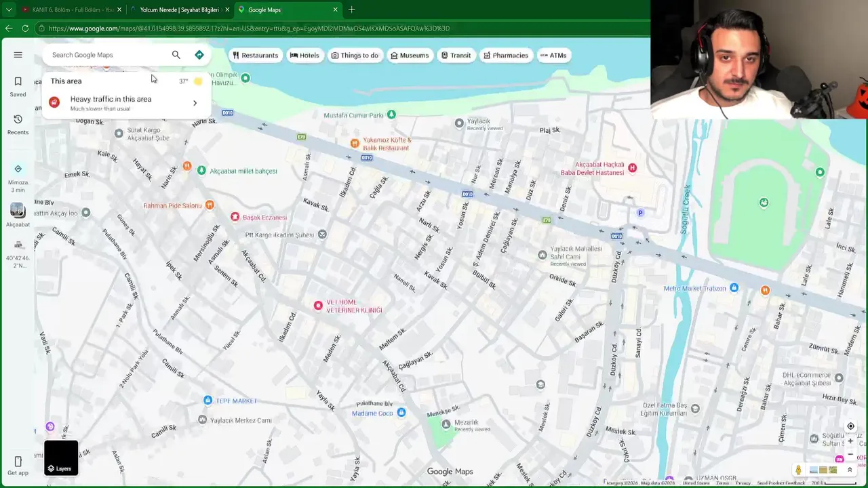
Task: Select the Museums category chip
Action: pos(410,56)
